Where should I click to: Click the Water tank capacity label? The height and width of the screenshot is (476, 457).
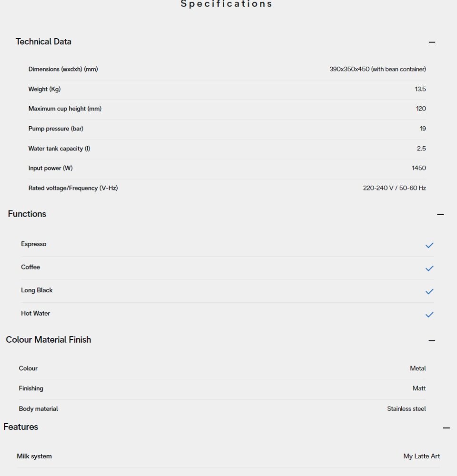[x=59, y=149]
